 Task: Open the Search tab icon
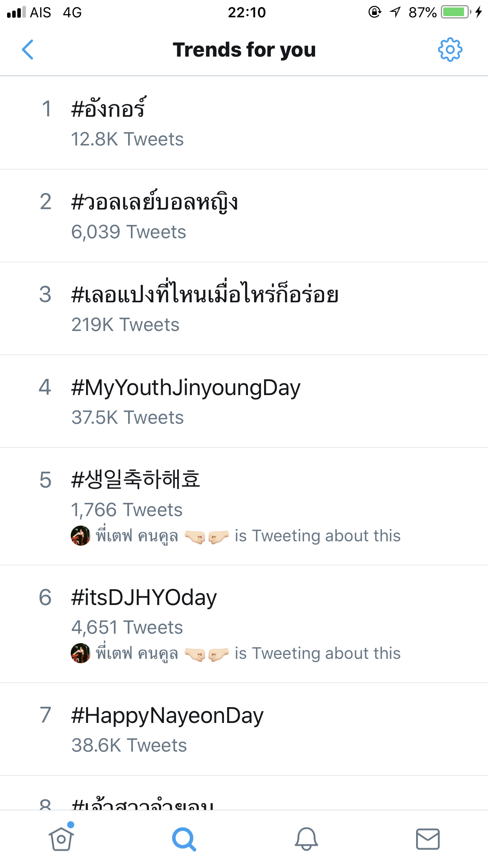point(183,839)
